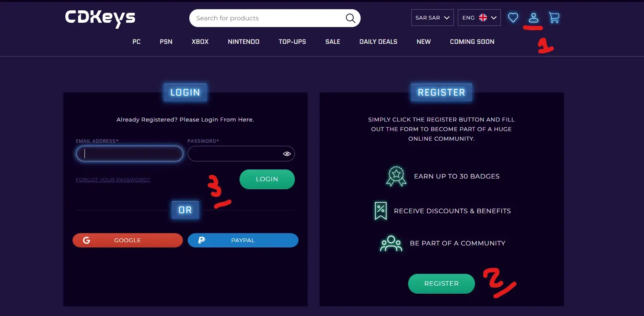The image size is (644, 316).
Task: Expand the SAR currency dropdown
Action: point(432,18)
